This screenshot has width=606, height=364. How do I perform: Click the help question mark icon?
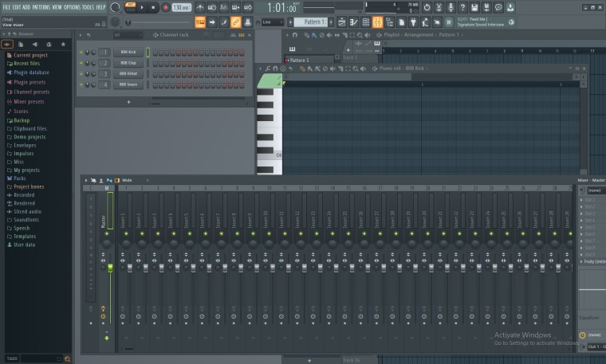[x=462, y=7]
